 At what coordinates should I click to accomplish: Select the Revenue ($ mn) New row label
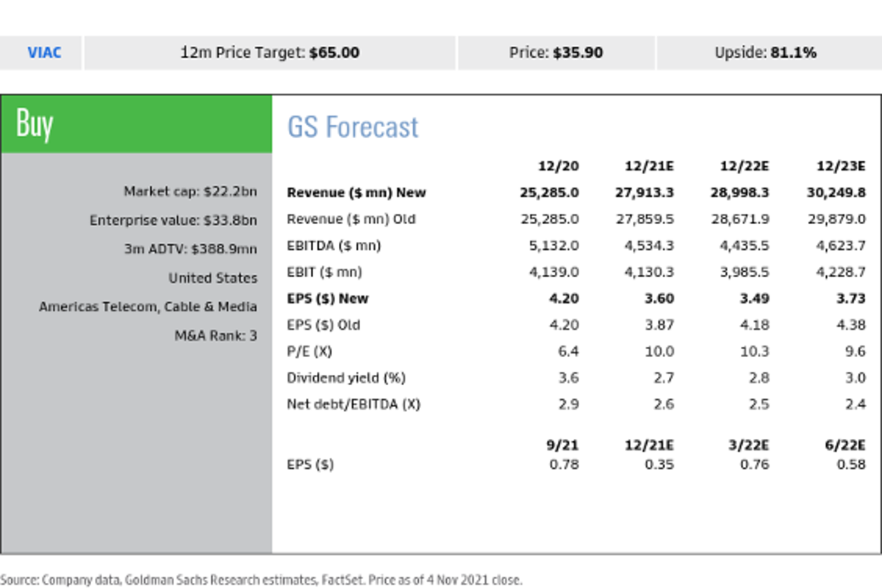356,193
